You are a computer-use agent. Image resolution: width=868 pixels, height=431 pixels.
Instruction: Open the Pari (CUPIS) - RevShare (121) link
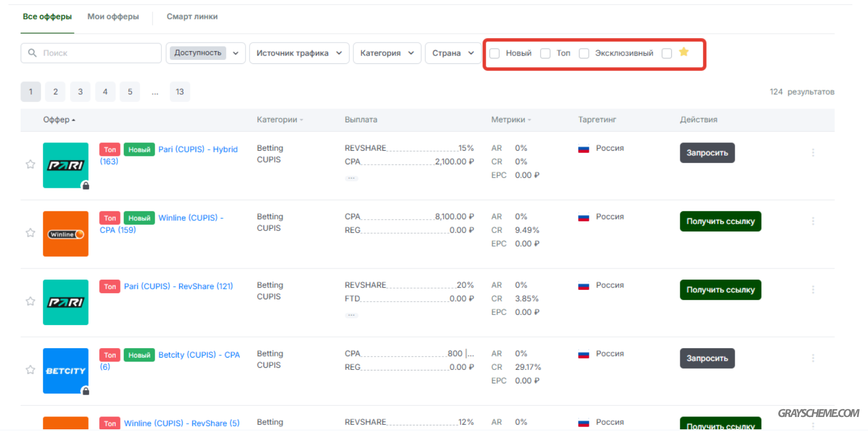coord(178,286)
